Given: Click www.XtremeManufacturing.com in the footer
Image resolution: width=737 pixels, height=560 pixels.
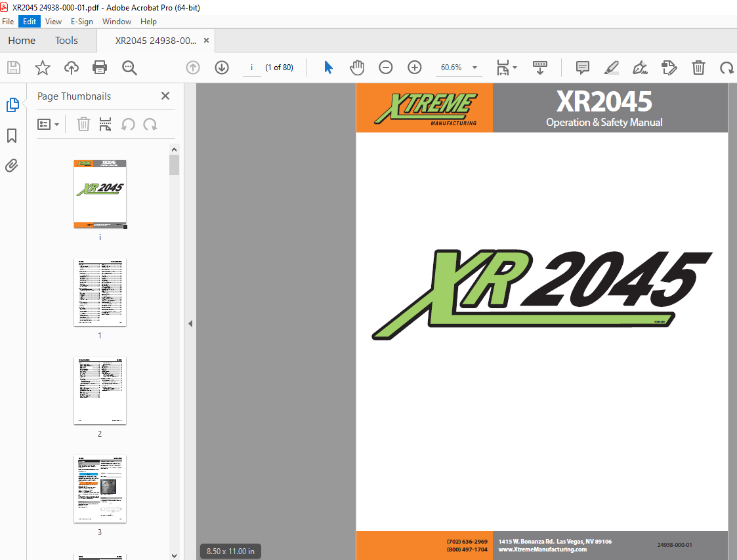Looking at the screenshot, I should coord(542,550).
